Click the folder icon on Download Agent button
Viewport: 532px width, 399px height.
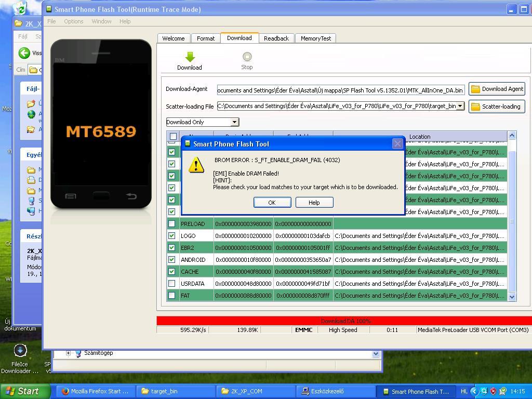(476, 89)
